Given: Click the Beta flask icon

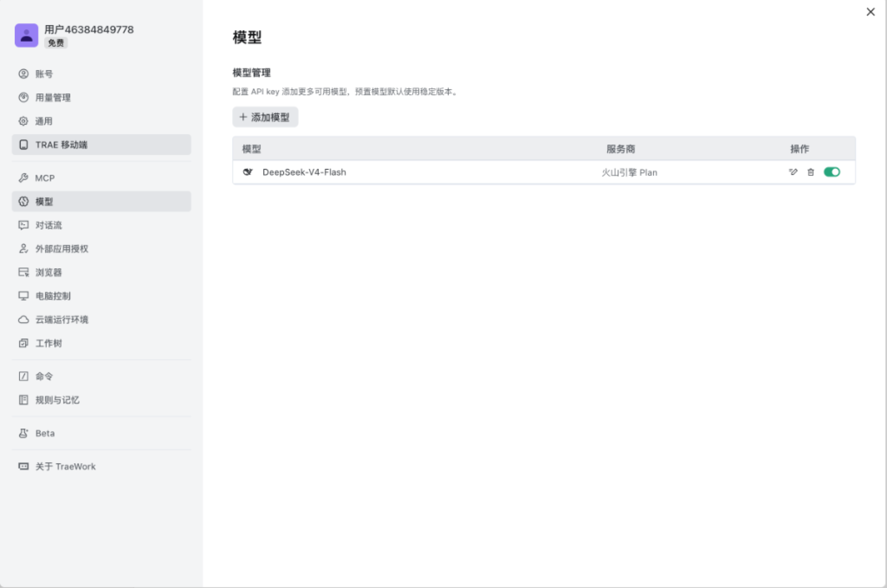Looking at the screenshot, I should pos(23,433).
